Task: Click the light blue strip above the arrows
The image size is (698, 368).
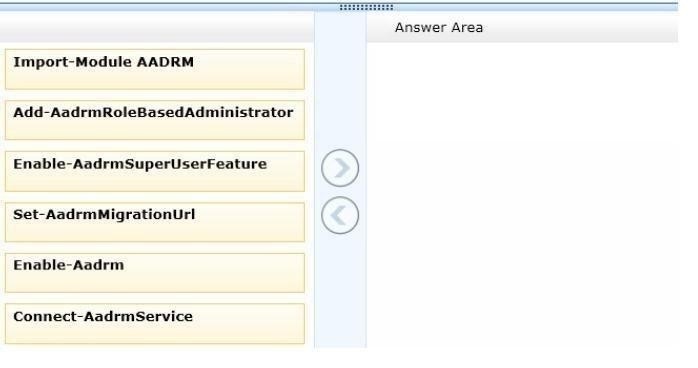Action: [x=340, y=80]
